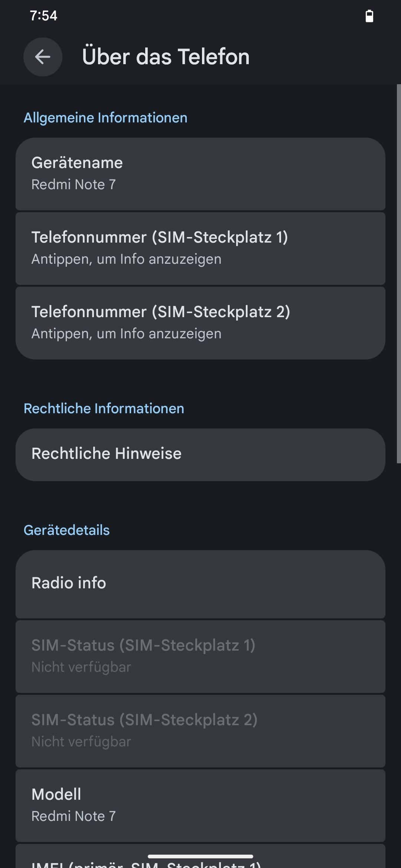The image size is (401, 868).
Task: Open the Modell details entry
Action: tap(200, 805)
